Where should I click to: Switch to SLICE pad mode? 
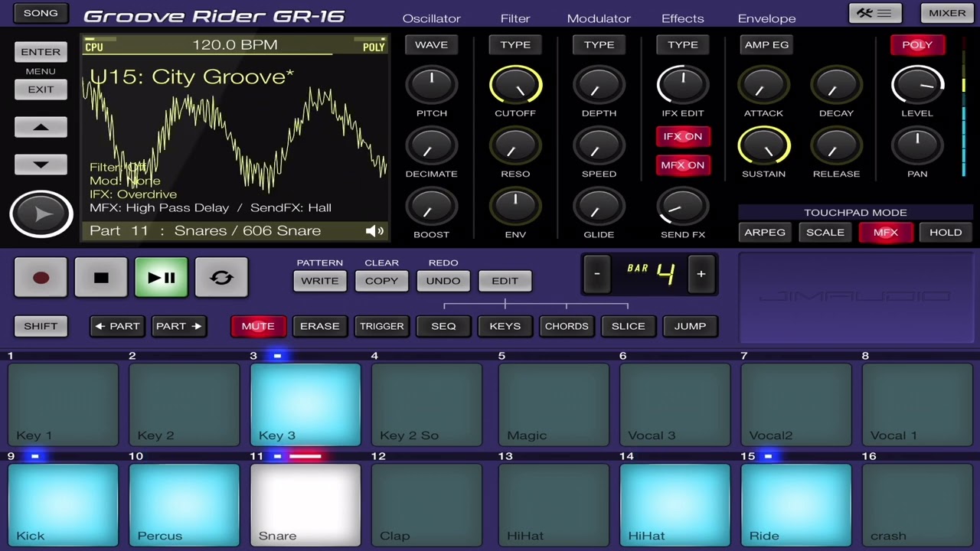click(629, 326)
